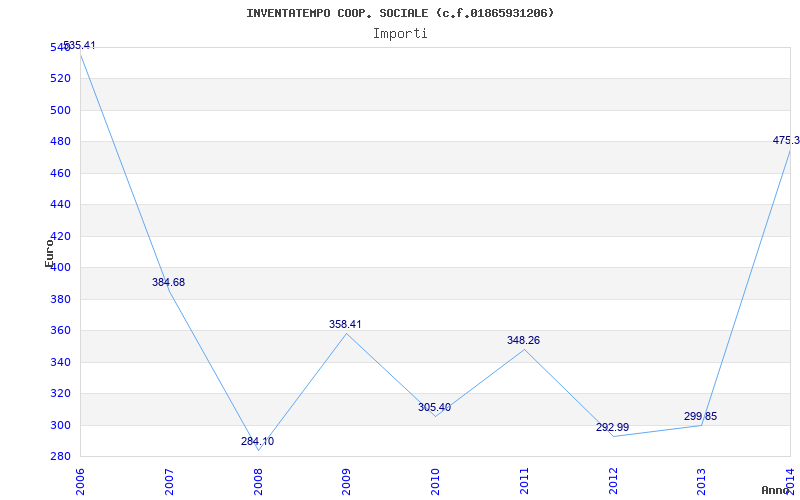
Task: Select the 305.40 data label
Action: click(434, 408)
